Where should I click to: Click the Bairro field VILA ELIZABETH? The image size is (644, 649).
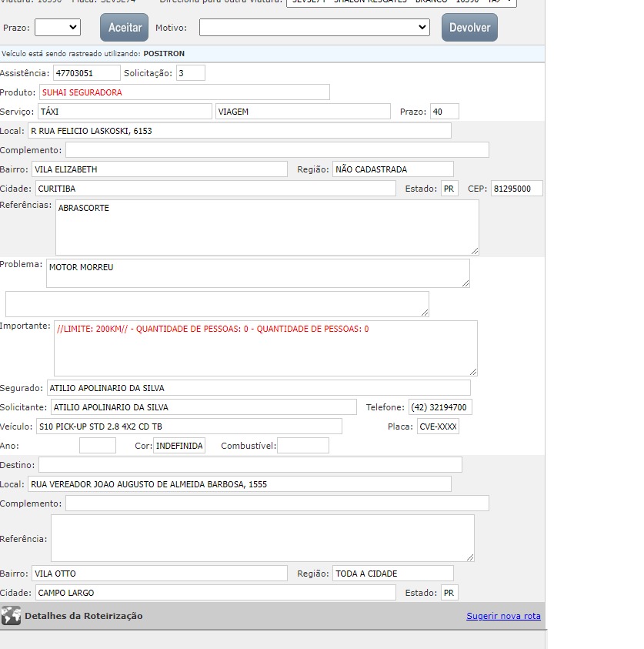click(x=159, y=169)
